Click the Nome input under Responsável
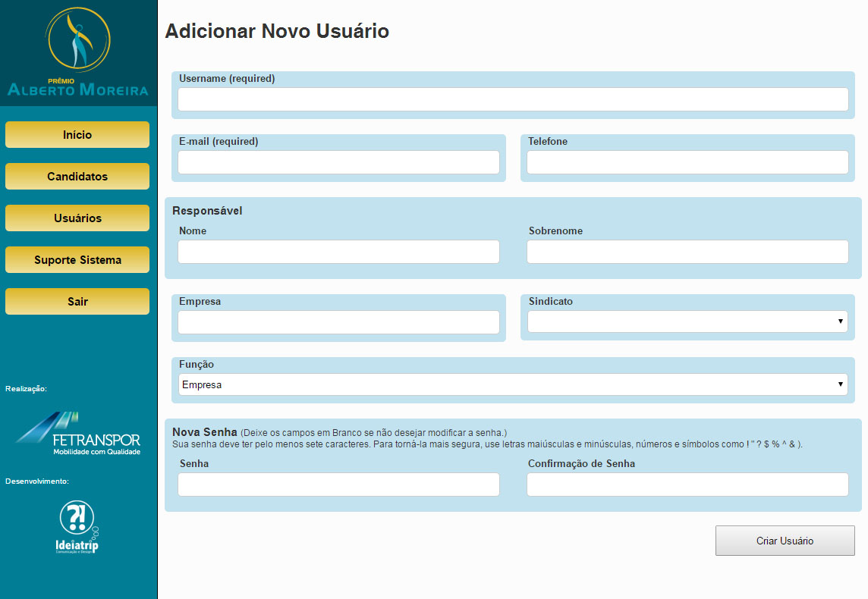Image resolution: width=868 pixels, height=599 pixels. [x=338, y=252]
